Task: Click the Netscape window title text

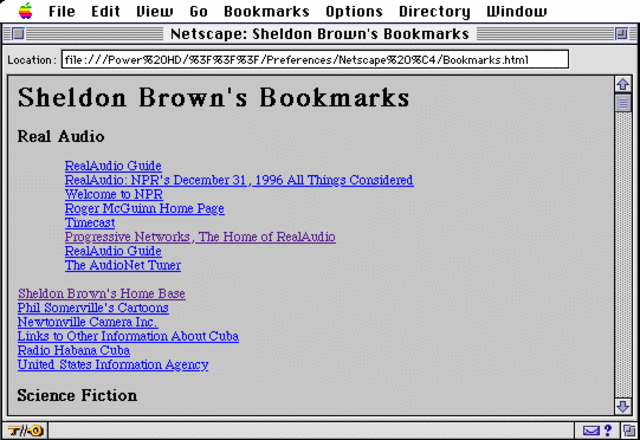Action: (x=320, y=34)
